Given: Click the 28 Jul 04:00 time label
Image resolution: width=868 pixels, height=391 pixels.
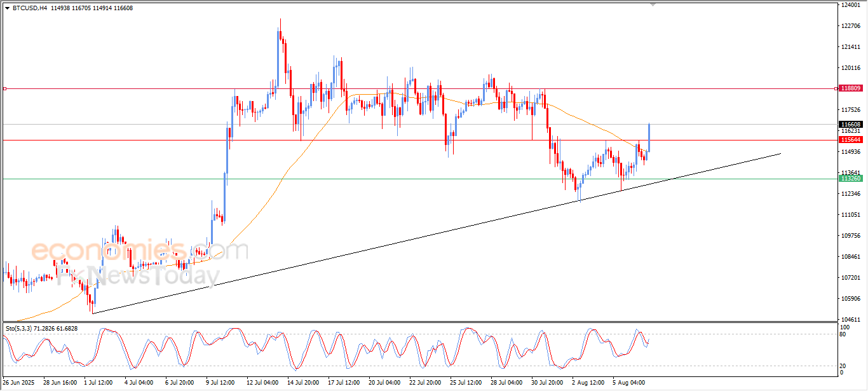Looking at the screenshot, I should 506,383.
